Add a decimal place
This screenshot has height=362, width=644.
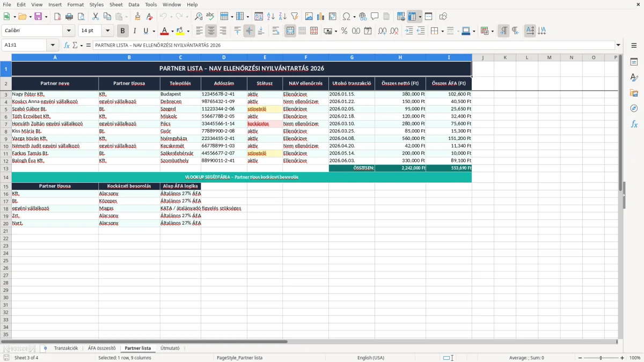pyautogui.click(x=383, y=31)
